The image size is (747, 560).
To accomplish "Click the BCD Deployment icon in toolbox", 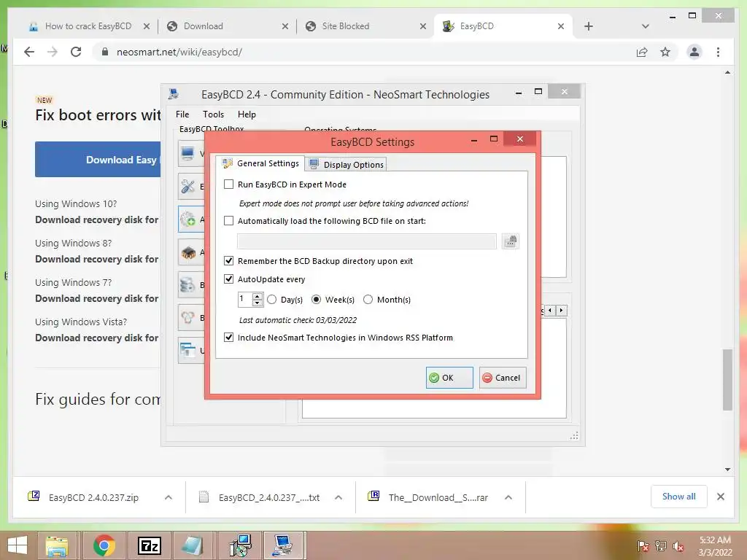I will (x=187, y=318).
